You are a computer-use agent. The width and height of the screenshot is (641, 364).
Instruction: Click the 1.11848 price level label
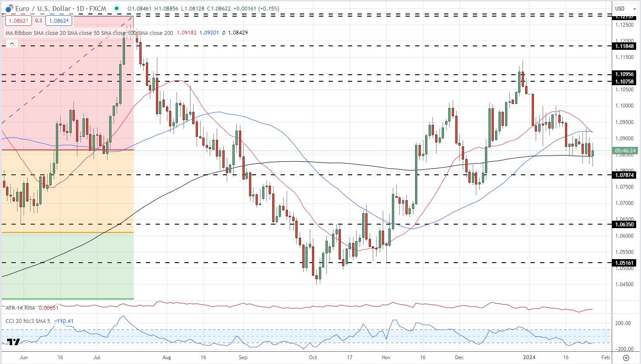[x=624, y=46]
